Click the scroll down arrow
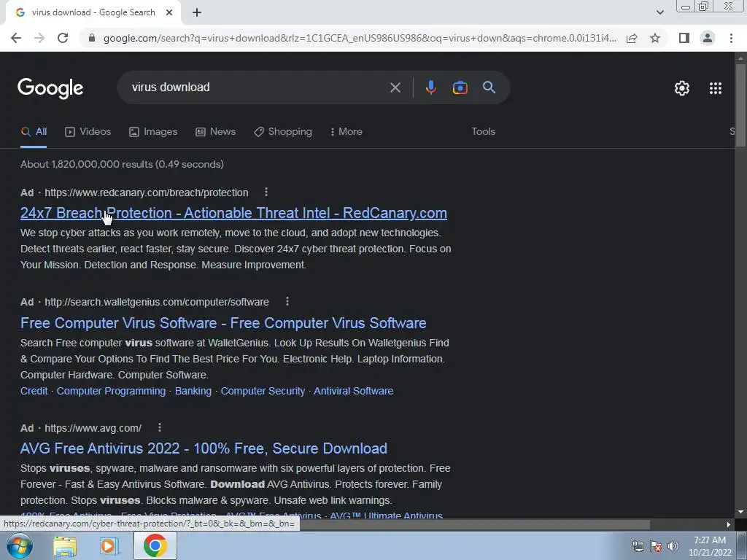This screenshot has width=747, height=560. point(740,512)
